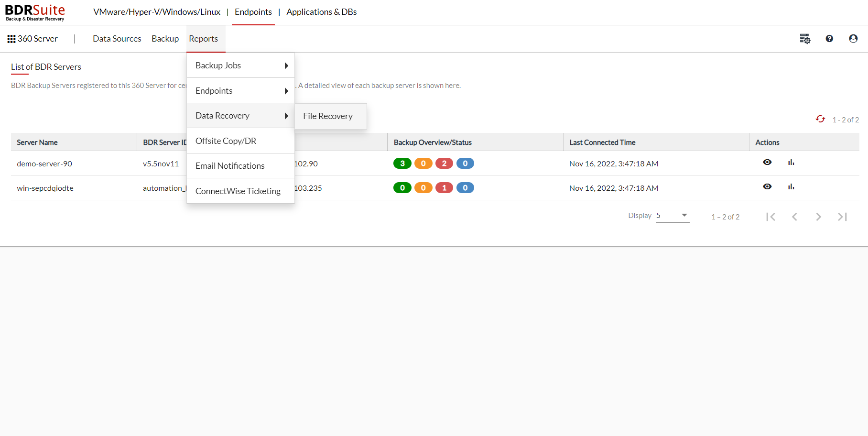Go to next page of table
The width and height of the screenshot is (868, 436).
coord(818,217)
